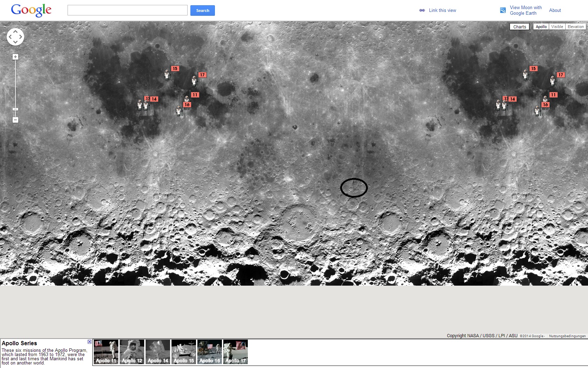Select the Apollo 14 thumbnail
The width and height of the screenshot is (588, 368).
click(158, 352)
